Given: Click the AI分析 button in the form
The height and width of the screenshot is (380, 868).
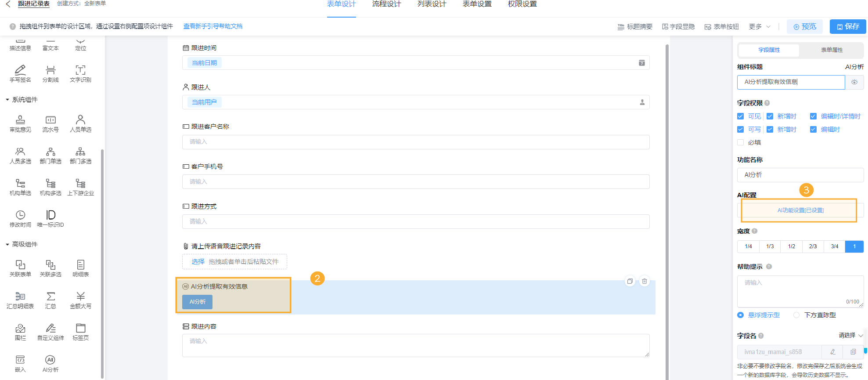Looking at the screenshot, I should point(198,302).
